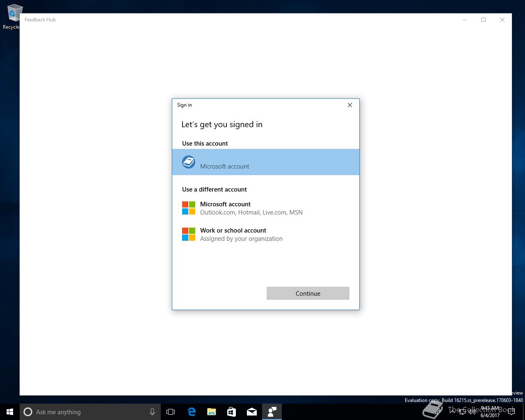Open Task View from taskbar

(171, 412)
